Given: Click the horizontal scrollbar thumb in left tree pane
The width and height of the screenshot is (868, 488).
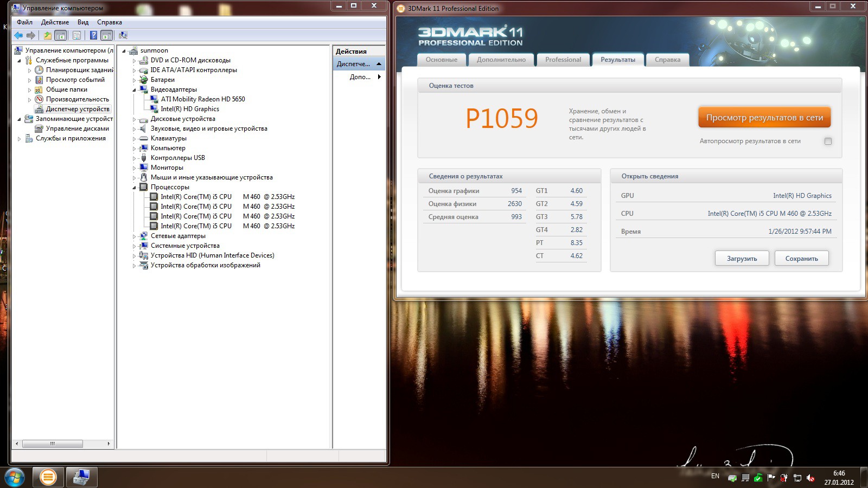Looking at the screenshot, I should click(52, 444).
